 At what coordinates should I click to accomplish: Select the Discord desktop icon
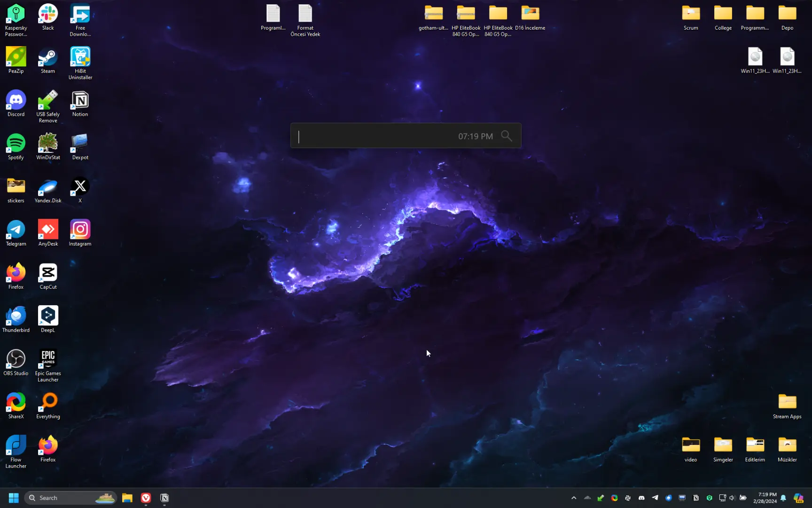[x=16, y=104]
